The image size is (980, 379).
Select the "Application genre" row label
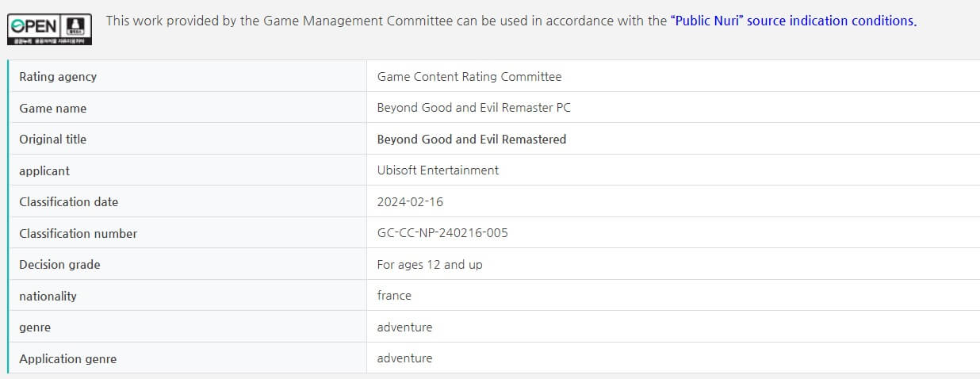[68, 359]
